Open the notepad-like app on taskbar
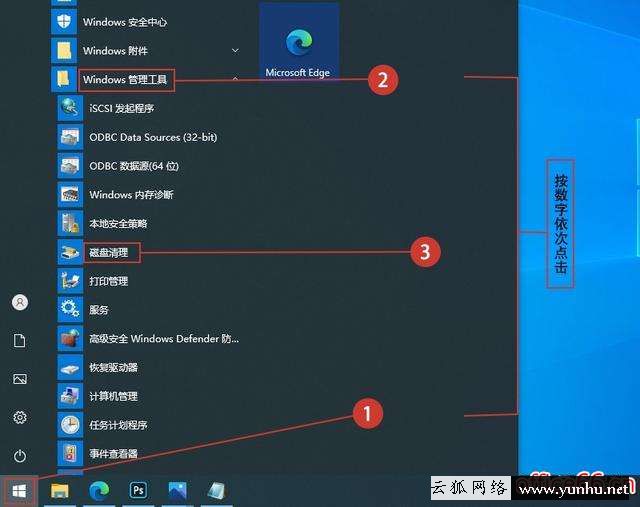This screenshot has height=507, width=640. click(x=217, y=490)
